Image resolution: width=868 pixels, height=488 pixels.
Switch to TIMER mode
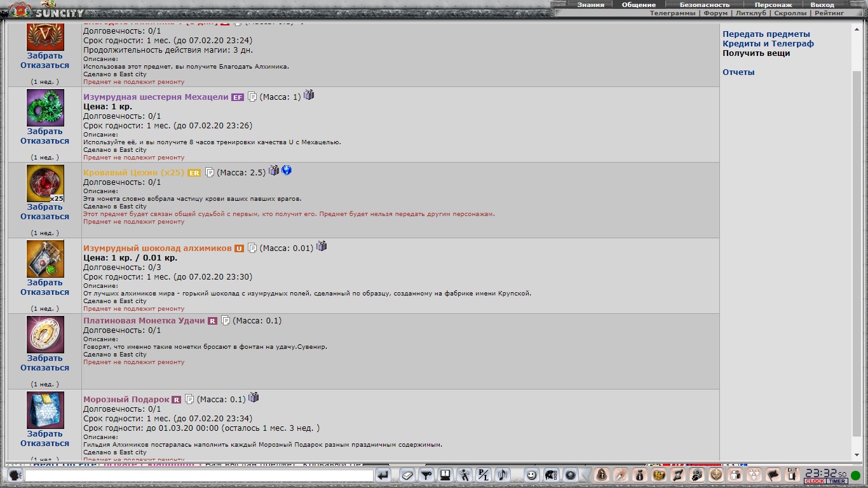[836, 481]
